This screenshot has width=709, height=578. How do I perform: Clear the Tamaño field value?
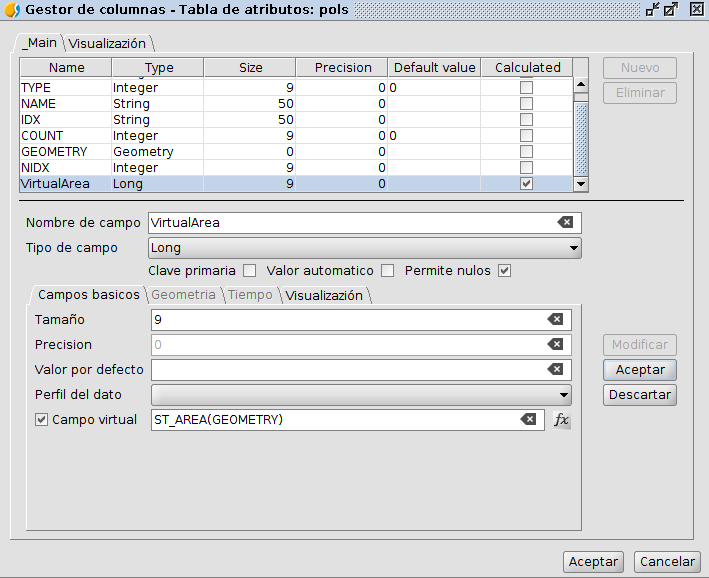555,320
